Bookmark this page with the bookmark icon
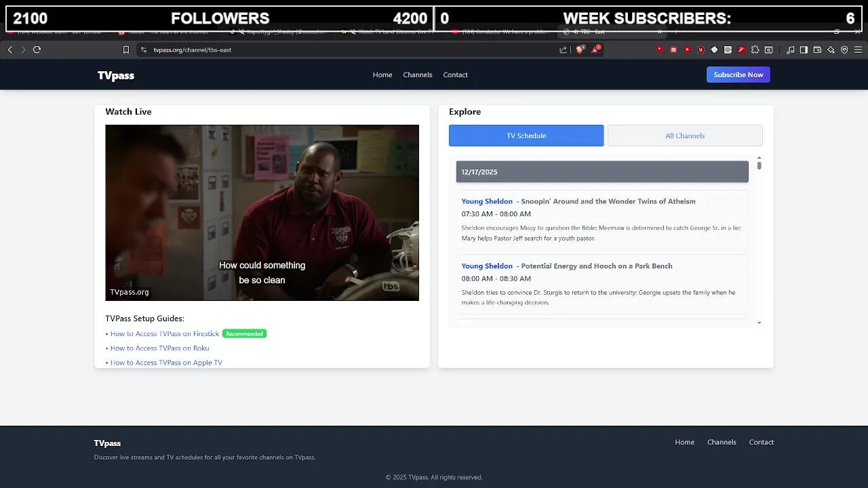The width and height of the screenshot is (868, 488). pos(126,49)
